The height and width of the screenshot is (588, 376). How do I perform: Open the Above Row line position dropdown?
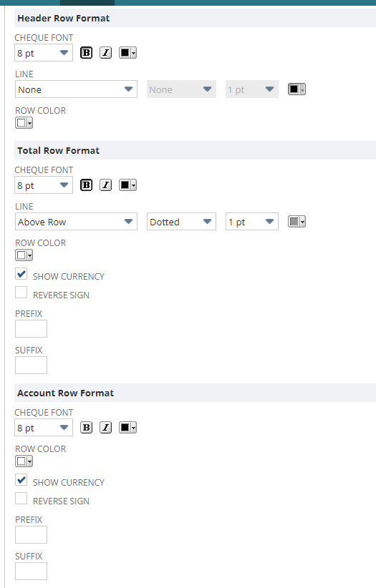pos(76,222)
